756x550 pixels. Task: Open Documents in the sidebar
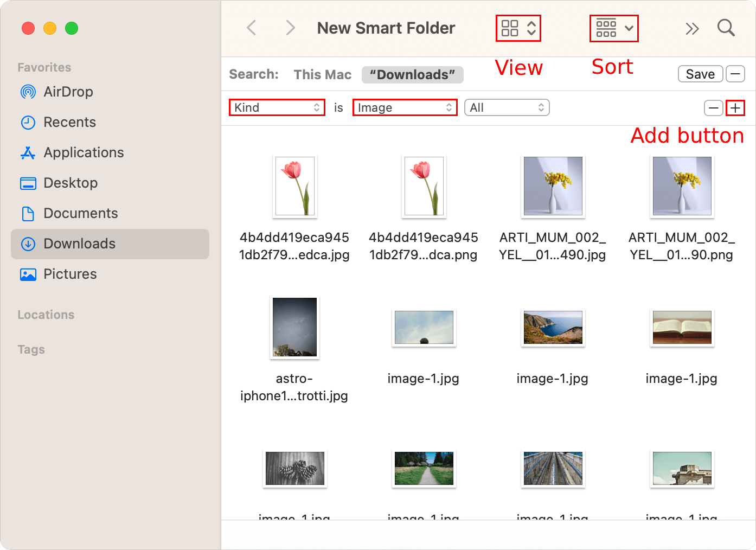(110, 213)
